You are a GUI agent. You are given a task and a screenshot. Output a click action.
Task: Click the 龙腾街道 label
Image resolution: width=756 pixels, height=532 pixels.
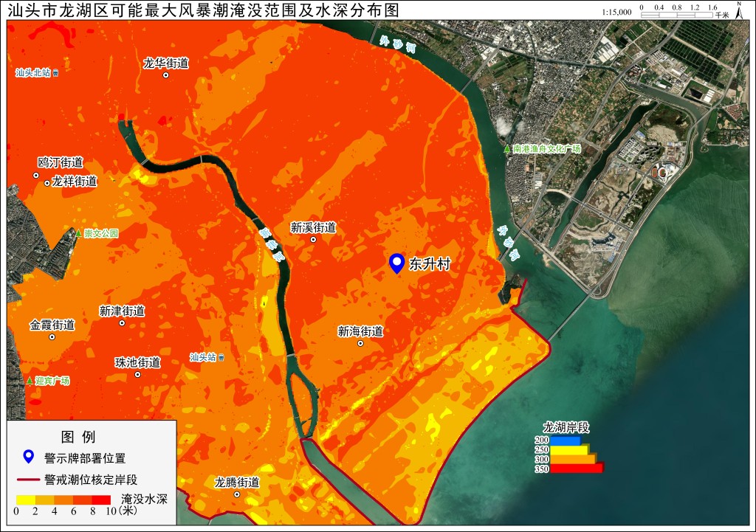coord(237,483)
